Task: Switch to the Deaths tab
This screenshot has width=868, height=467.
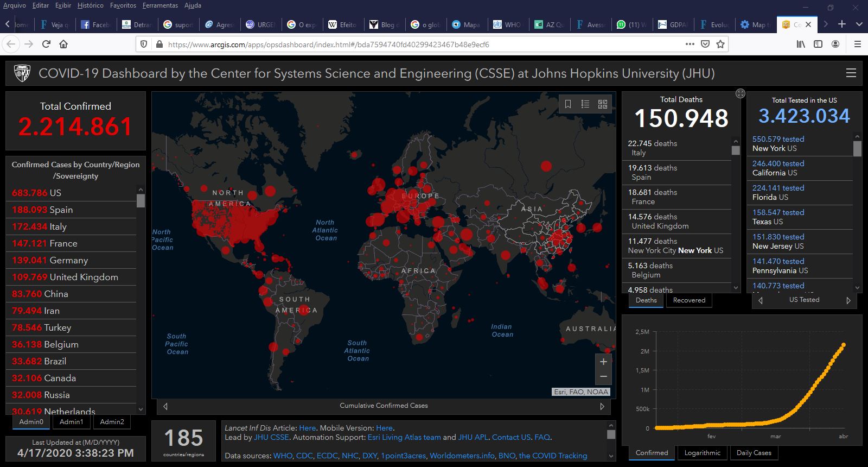Action: pyautogui.click(x=646, y=300)
